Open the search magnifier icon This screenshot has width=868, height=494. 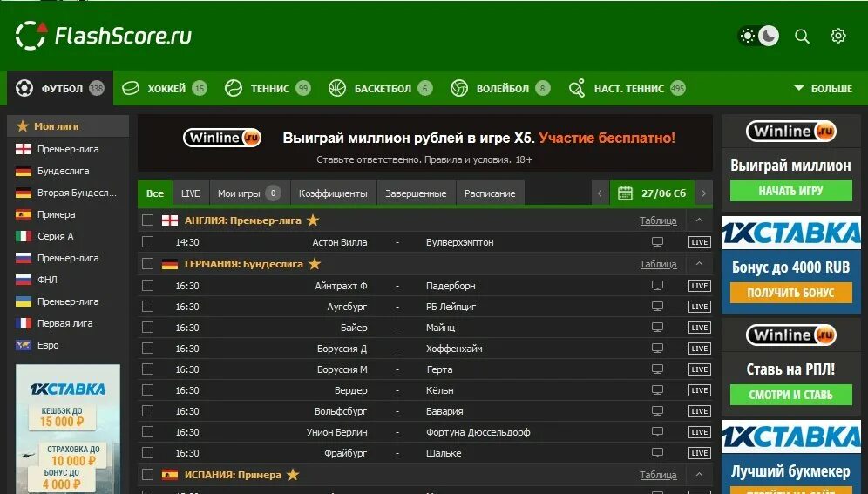tap(802, 37)
